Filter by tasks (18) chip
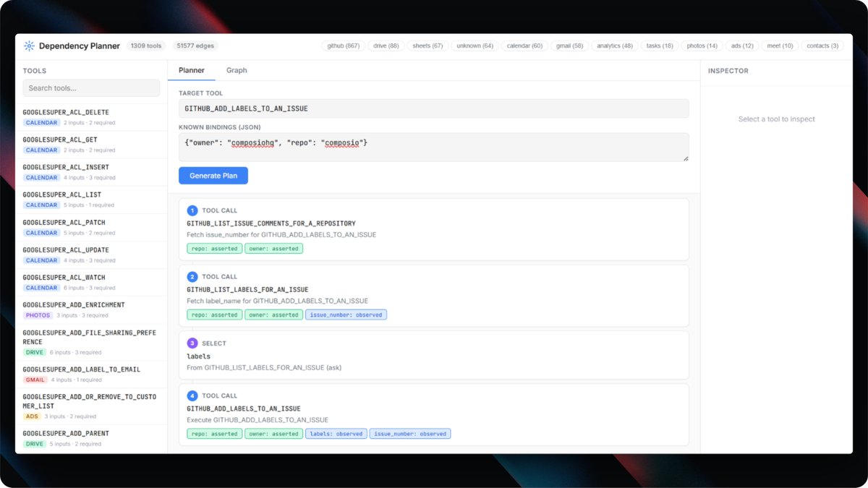The image size is (868, 488). 660,46
